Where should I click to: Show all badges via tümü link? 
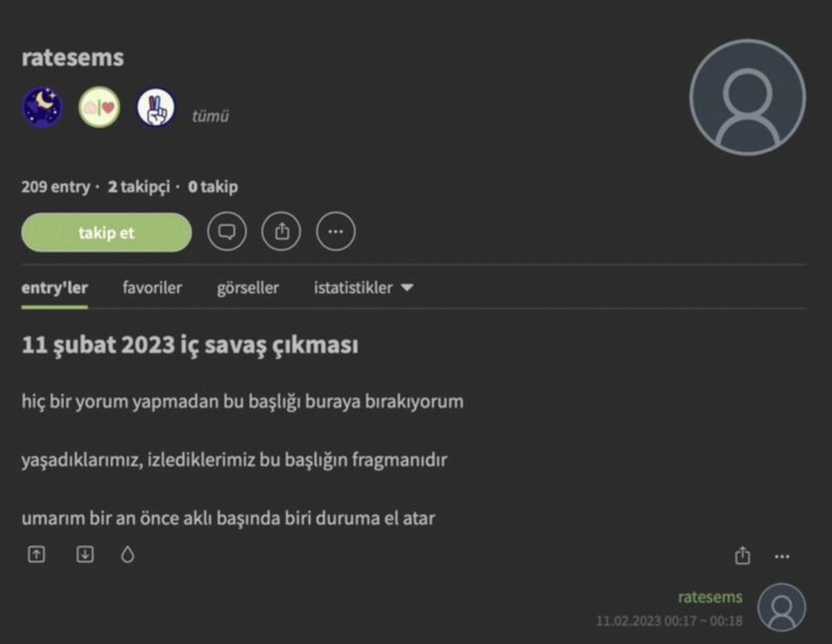pyautogui.click(x=210, y=116)
